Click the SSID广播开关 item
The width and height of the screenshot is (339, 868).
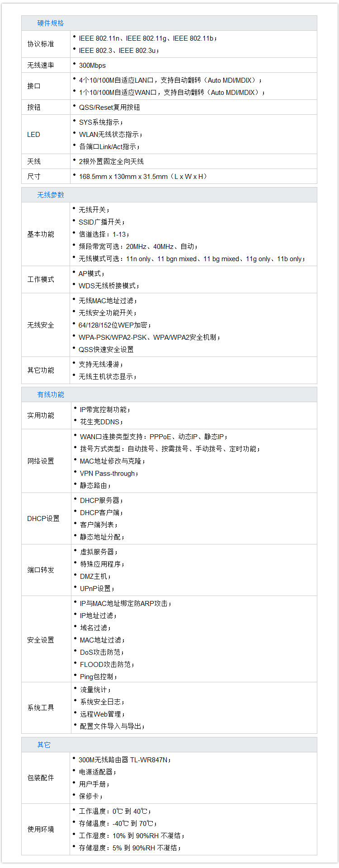coord(101,222)
